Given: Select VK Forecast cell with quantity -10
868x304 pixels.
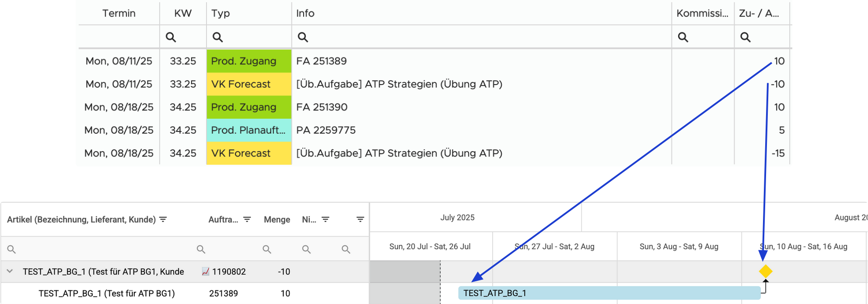Looking at the screenshot, I should [x=249, y=84].
